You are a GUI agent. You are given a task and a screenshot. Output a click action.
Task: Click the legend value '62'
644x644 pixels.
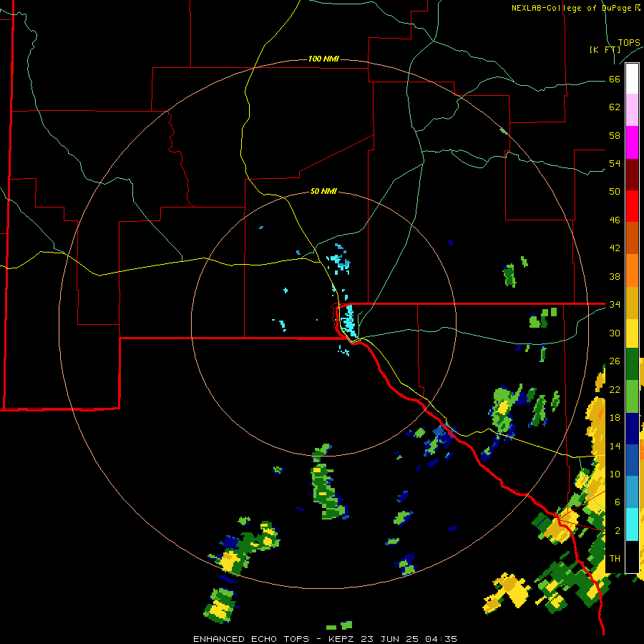pyautogui.click(x=615, y=107)
